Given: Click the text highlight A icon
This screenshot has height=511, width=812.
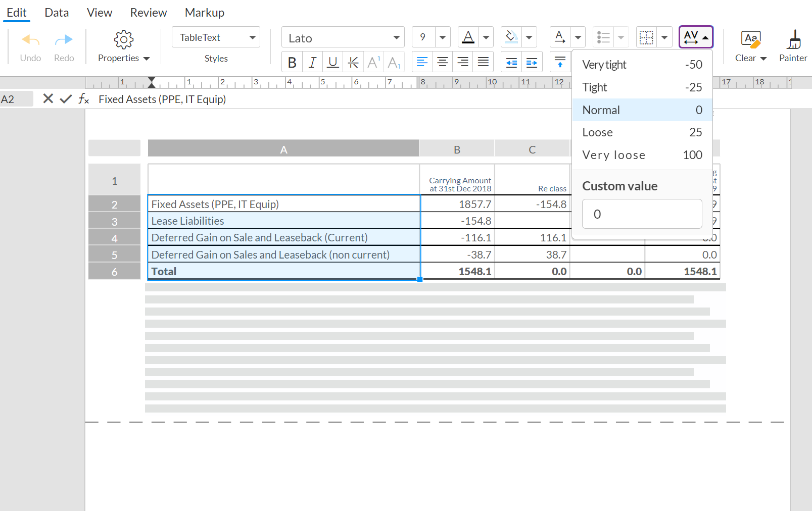Looking at the screenshot, I should 560,37.
